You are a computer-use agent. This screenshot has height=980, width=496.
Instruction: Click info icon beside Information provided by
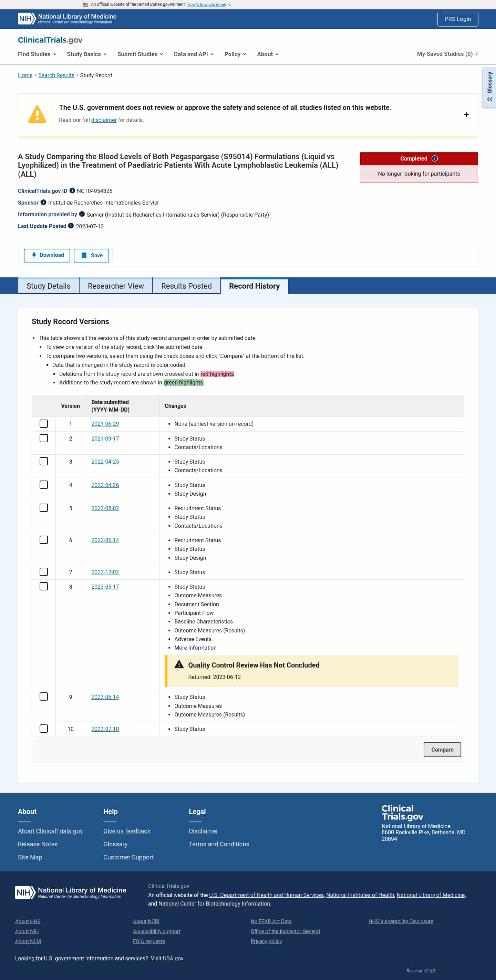click(82, 214)
